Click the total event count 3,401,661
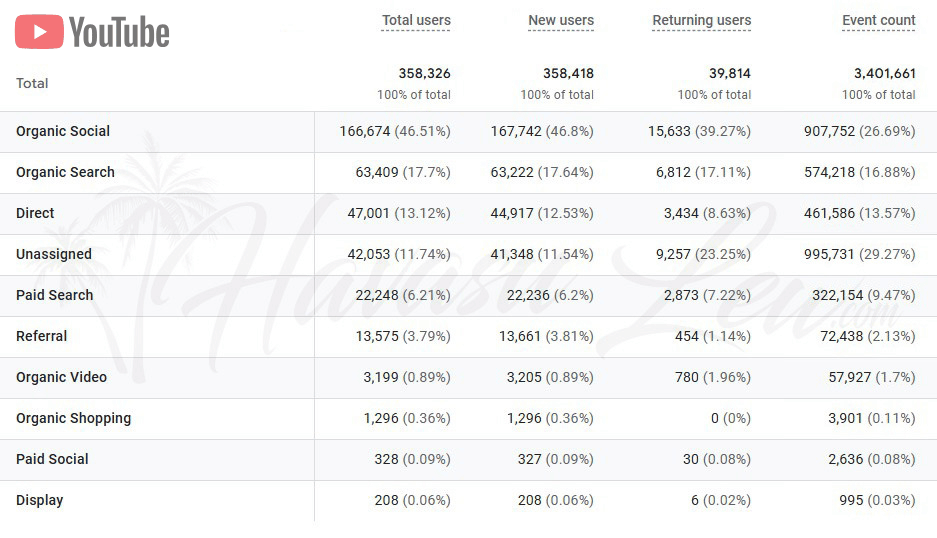The image size is (937, 538). tap(884, 74)
